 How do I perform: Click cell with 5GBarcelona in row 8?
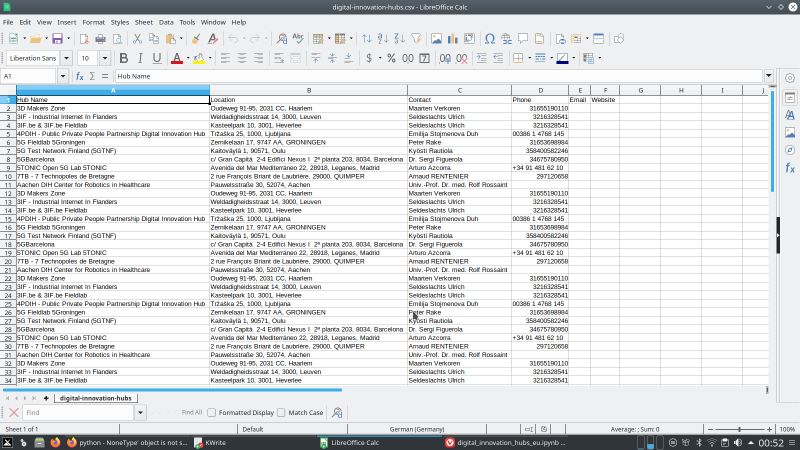click(x=113, y=159)
